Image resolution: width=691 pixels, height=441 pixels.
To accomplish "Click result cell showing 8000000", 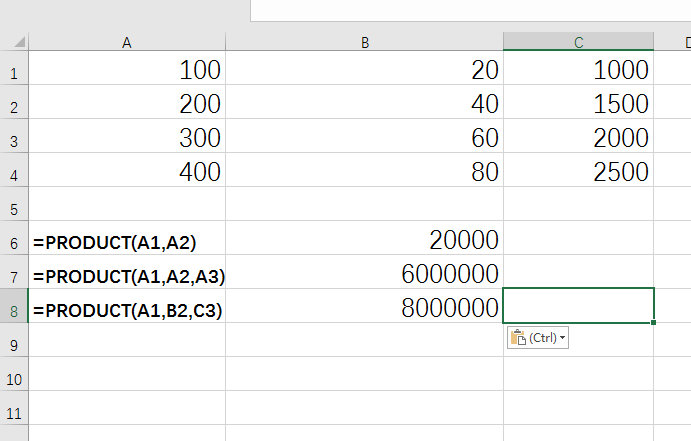I will (x=364, y=306).
